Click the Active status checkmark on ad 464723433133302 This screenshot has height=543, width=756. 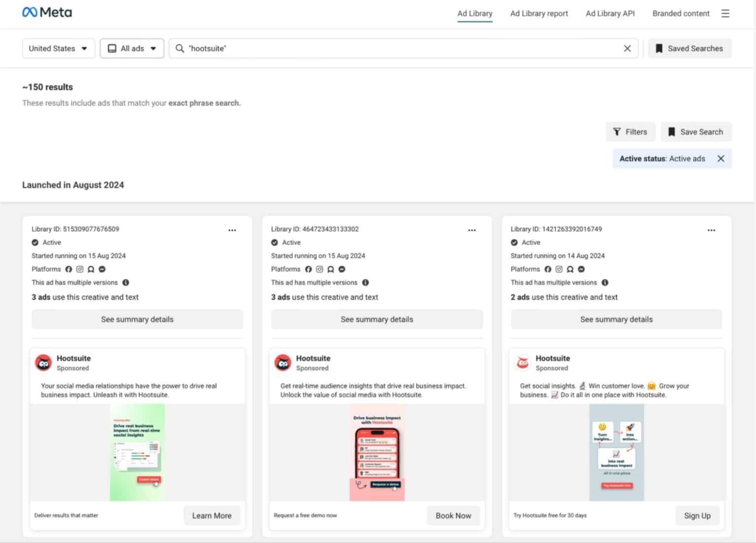coord(274,242)
